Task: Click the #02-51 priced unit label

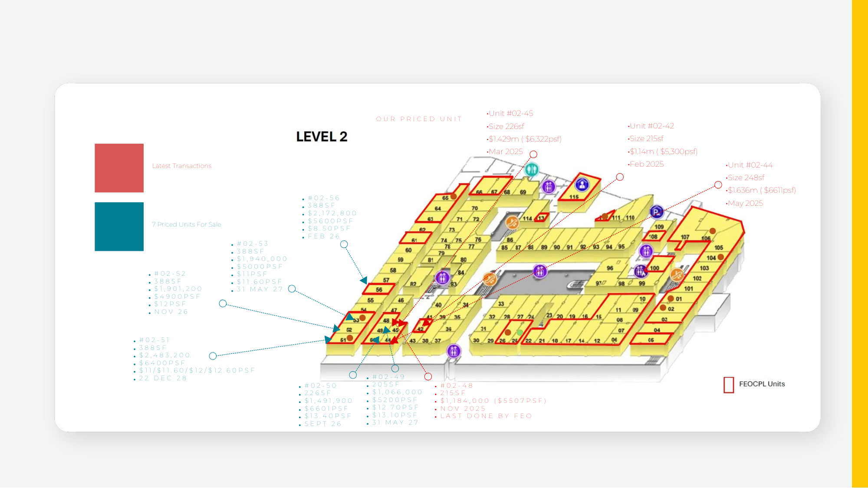Action: tap(154, 340)
